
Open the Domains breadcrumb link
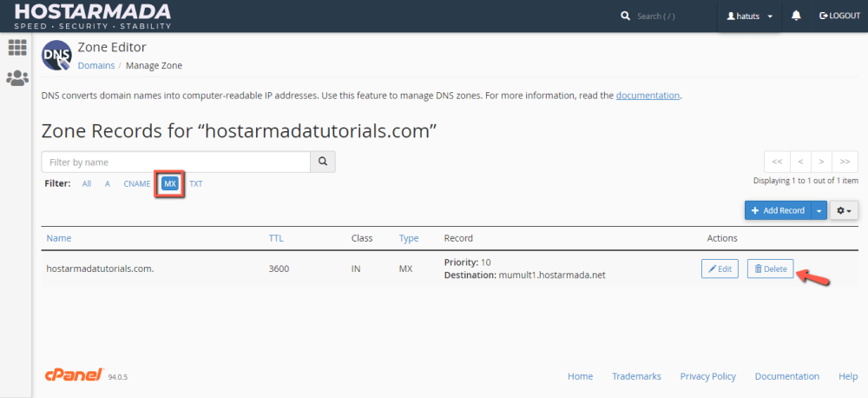[x=96, y=65]
